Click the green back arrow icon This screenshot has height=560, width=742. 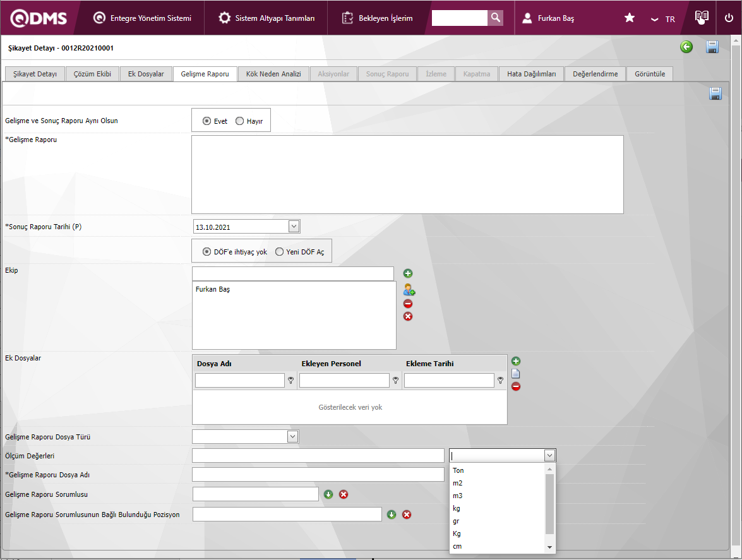click(x=686, y=47)
